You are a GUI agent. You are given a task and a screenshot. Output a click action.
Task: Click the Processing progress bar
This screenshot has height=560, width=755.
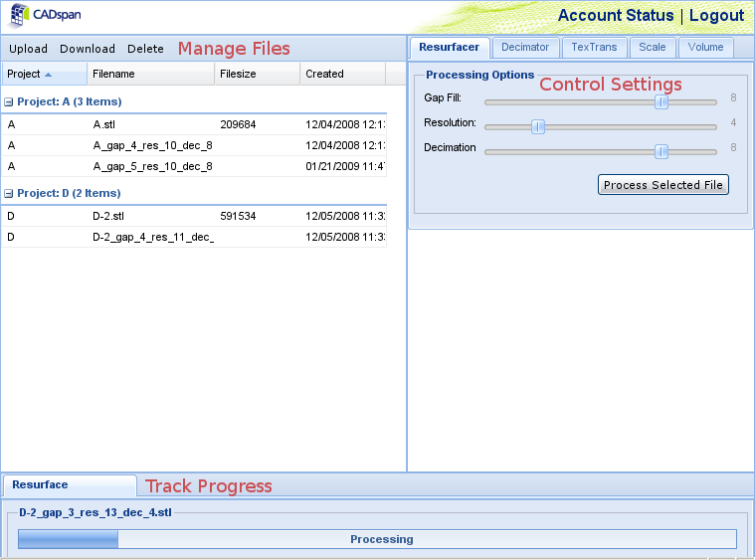(x=378, y=539)
